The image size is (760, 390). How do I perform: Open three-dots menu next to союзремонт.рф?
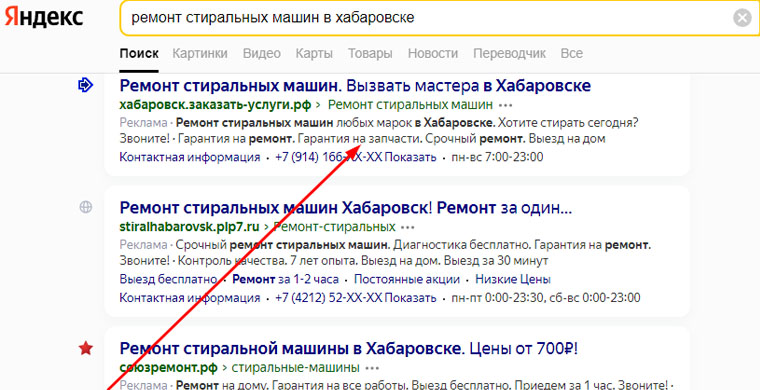[x=372, y=368]
